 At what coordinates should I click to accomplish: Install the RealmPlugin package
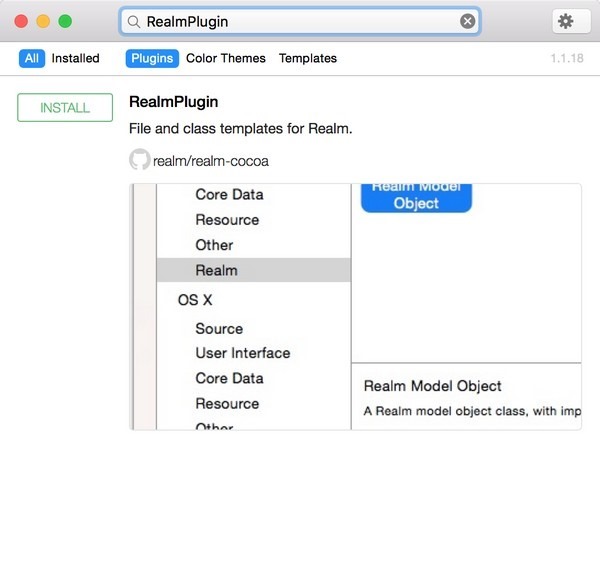[65, 108]
